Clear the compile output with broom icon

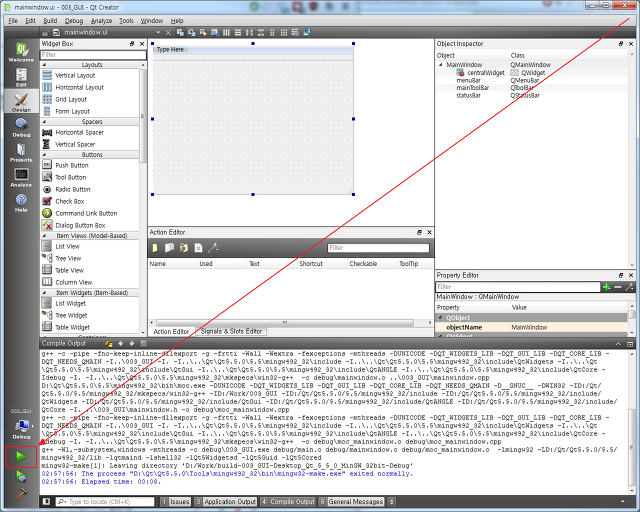pos(109,344)
